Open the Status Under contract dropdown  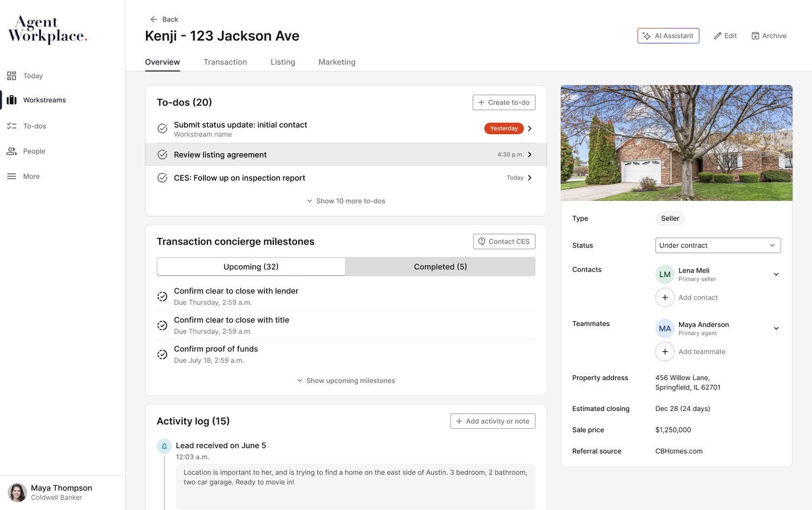pos(718,245)
